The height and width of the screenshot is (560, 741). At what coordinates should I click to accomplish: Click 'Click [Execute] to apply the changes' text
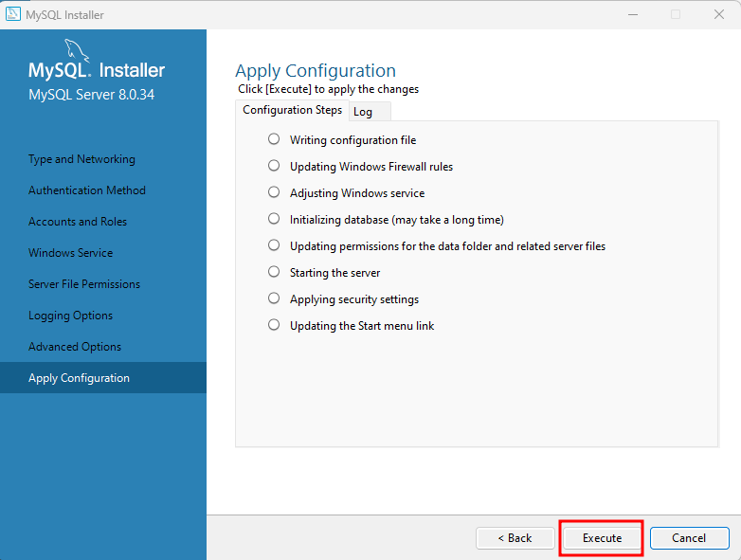click(329, 89)
